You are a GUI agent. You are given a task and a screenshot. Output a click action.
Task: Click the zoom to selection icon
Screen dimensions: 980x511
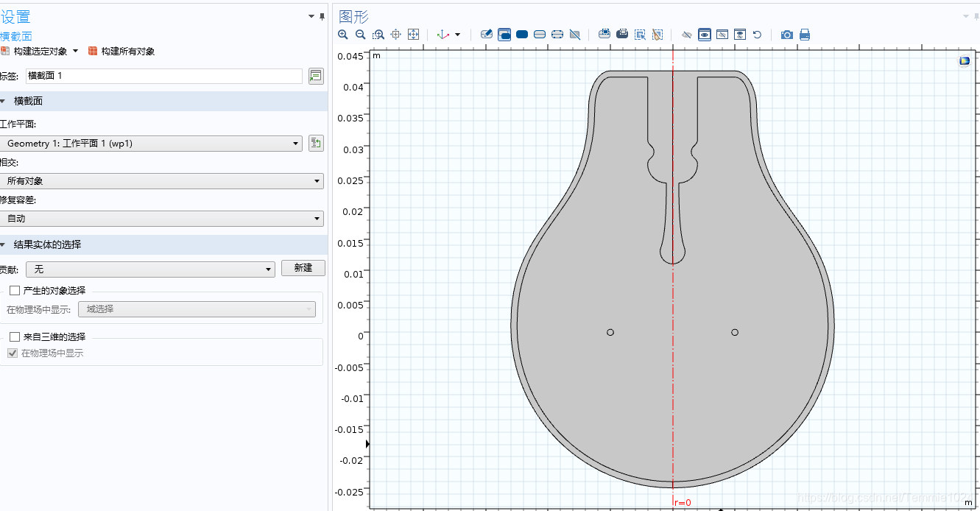(x=396, y=35)
